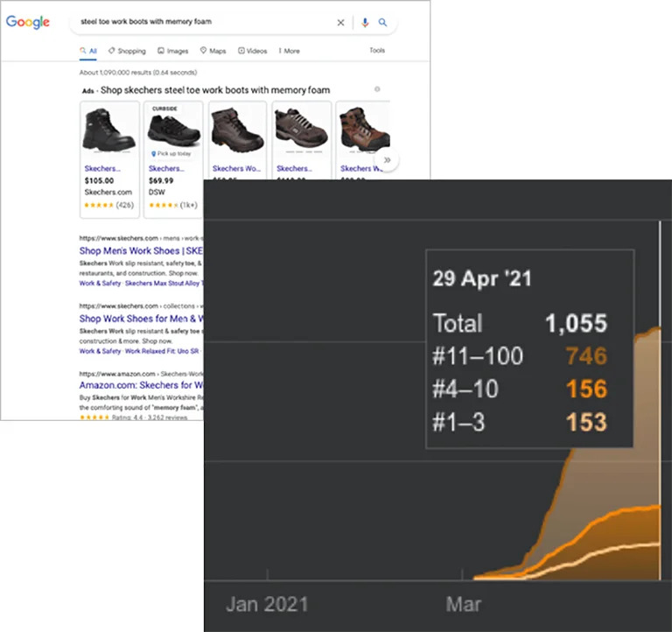This screenshot has width=672, height=632.
Task: Clear the search query with the X icon
Action: (340, 23)
